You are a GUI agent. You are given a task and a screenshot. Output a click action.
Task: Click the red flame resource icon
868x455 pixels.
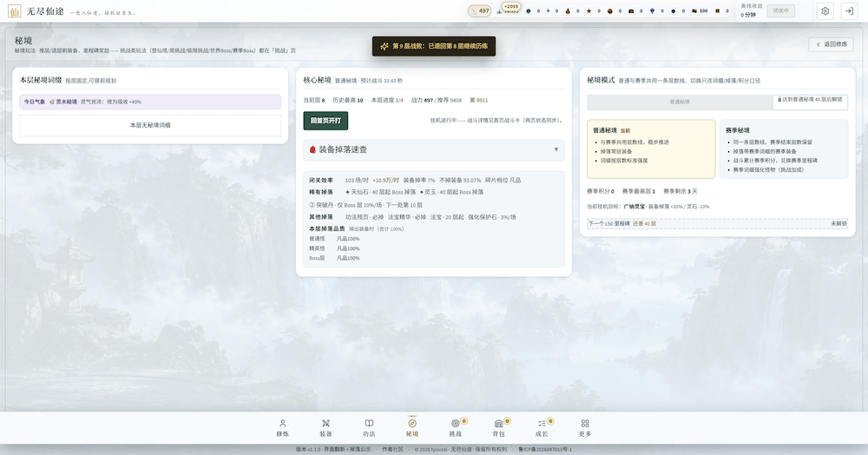click(568, 11)
